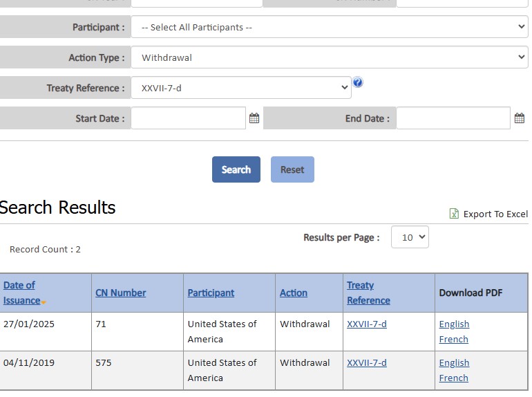The width and height of the screenshot is (532, 397).
Task: Open XXVII-7-d treaty link in 27/01/2025 row
Action: pos(366,324)
